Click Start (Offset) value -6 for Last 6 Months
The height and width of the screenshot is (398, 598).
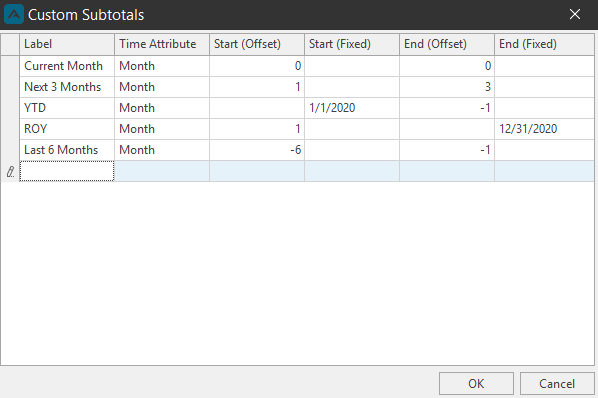tap(257, 150)
